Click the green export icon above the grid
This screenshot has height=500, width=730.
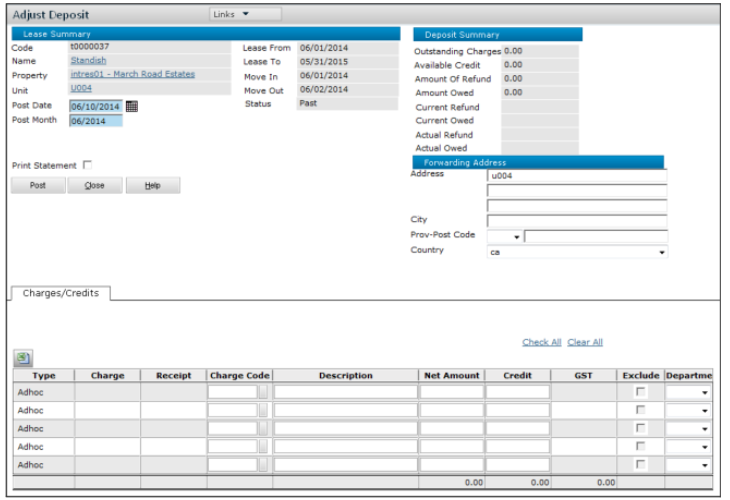[x=22, y=358]
